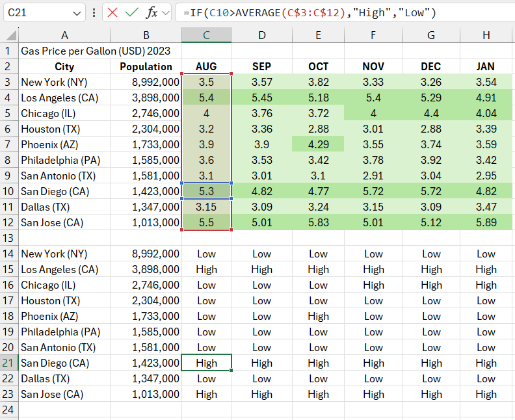515x420 pixels.
Task: Grab the fill handle of cell C21
Action: tap(231, 371)
